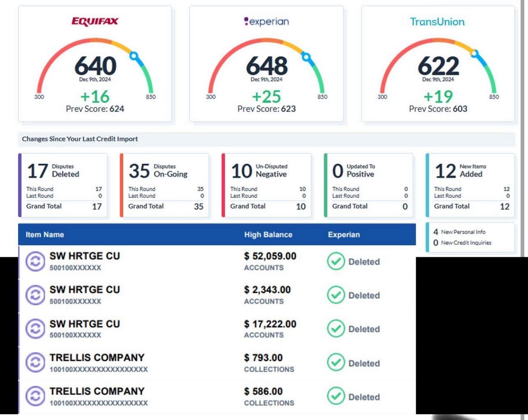Click the Deleted checkmark for the $17,222.00 account

[x=336, y=329]
